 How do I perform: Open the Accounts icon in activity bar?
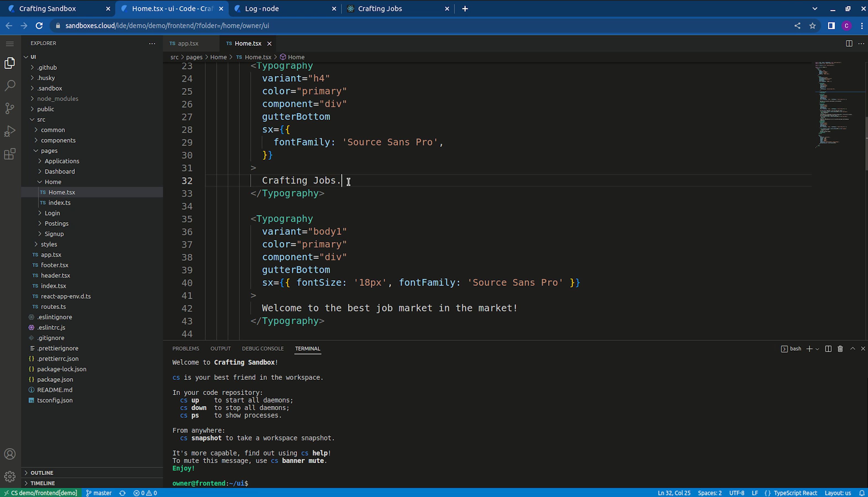tap(10, 454)
